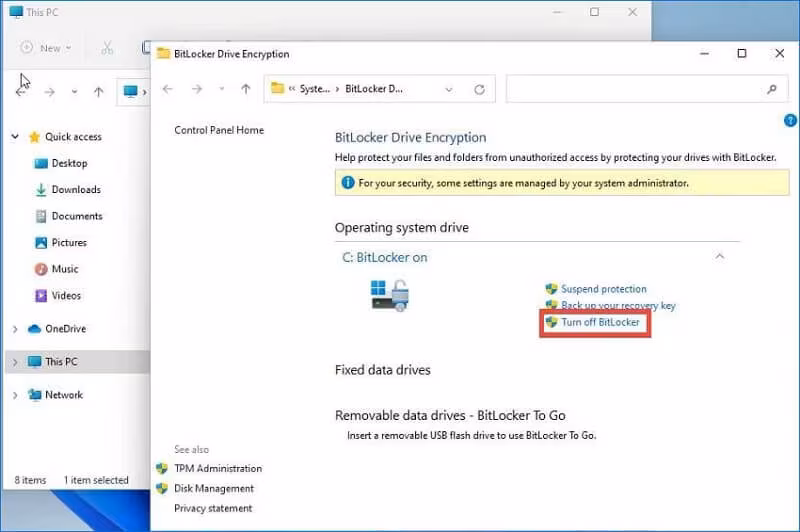Click the C: BitLocker on heading

coord(385,258)
